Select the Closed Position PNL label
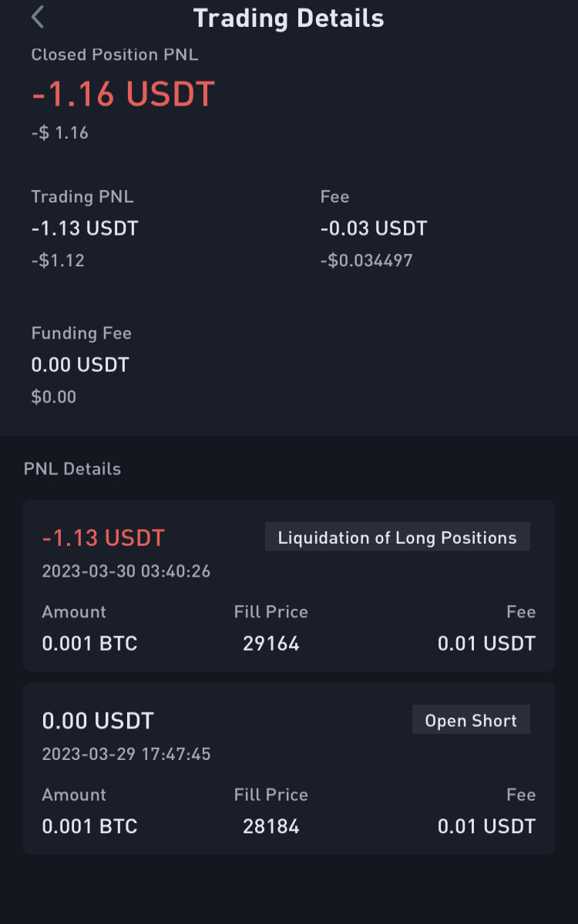This screenshot has width=578, height=924. (115, 55)
